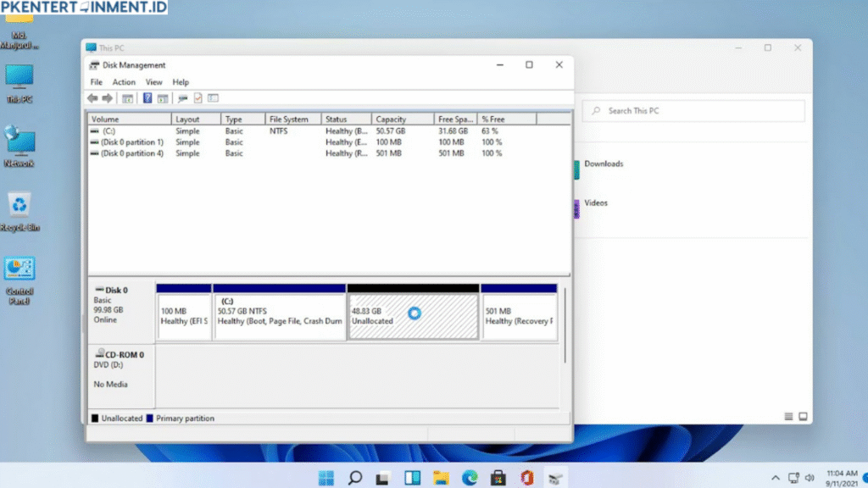Click inside the Search This PC box
The image size is (868, 488).
(x=695, y=110)
